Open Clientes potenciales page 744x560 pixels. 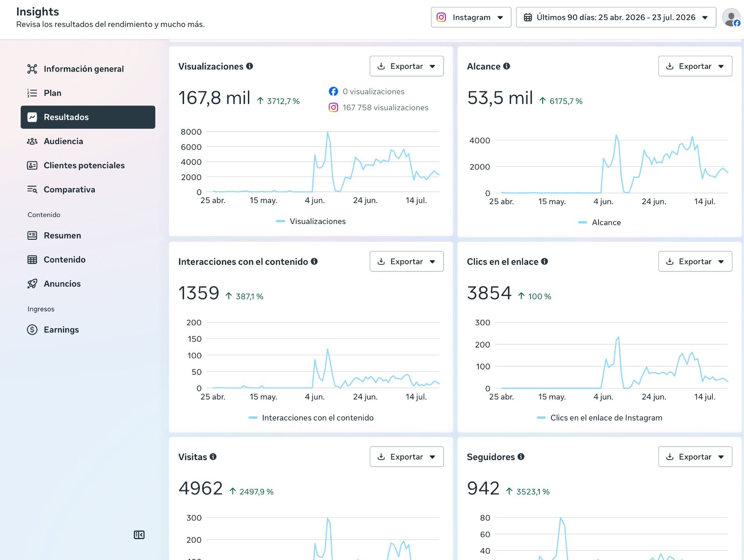tap(88, 165)
